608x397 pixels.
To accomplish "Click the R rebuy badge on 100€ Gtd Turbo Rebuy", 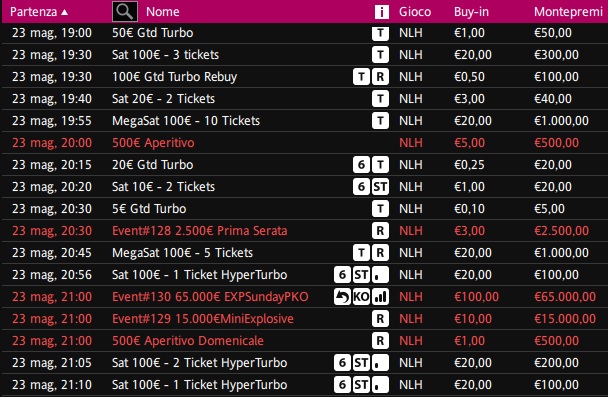I will tap(380, 77).
